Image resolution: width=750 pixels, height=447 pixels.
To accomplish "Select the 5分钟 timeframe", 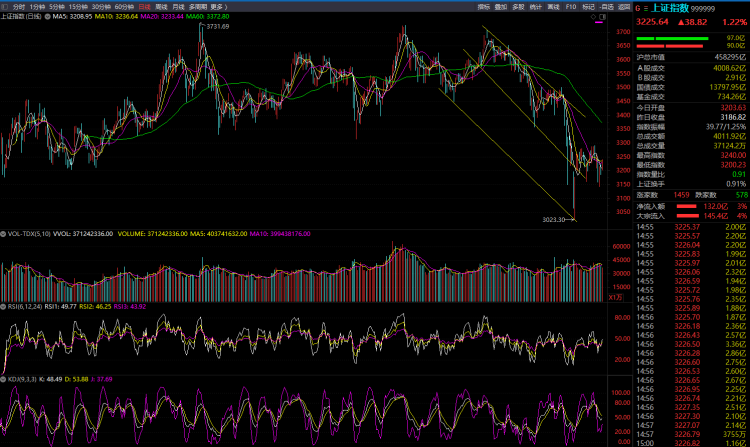I will coord(56,7).
